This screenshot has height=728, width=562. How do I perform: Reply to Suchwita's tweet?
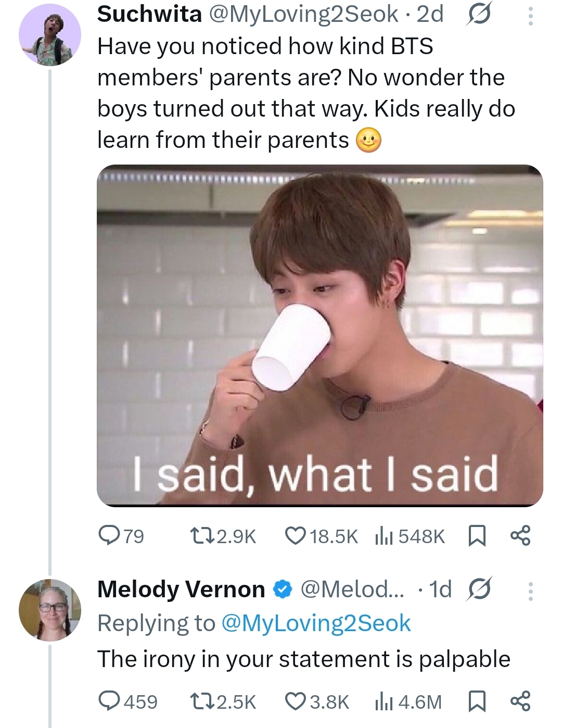[109, 535]
